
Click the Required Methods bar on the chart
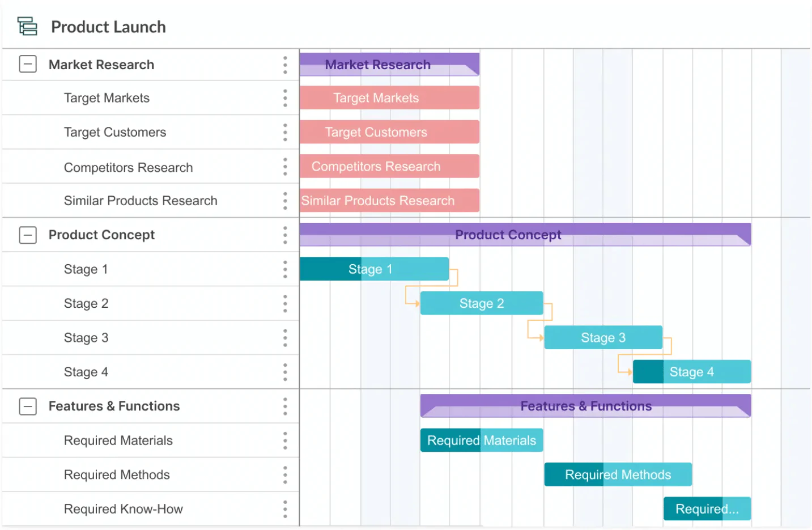point(617,474)
